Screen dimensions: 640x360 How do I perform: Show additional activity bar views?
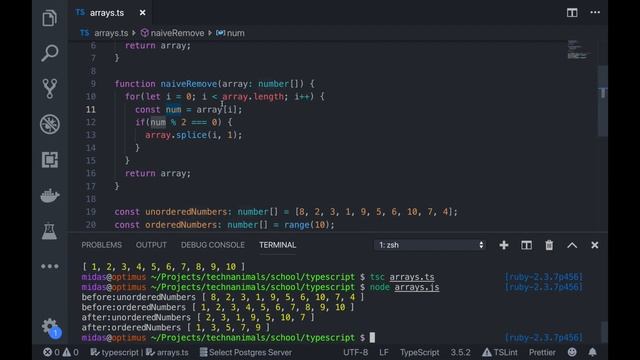tap(50, 267)
